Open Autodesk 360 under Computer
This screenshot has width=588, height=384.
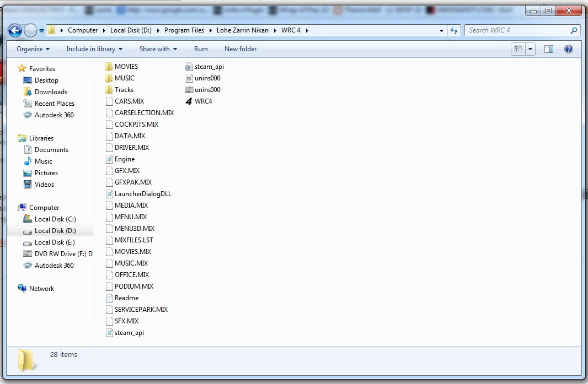click(x=54, y=265)
